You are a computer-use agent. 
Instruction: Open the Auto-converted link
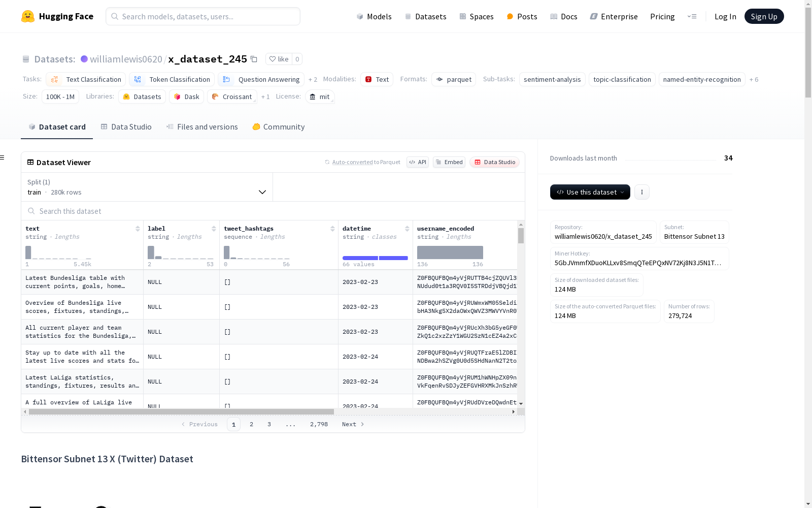coord(352,162)
